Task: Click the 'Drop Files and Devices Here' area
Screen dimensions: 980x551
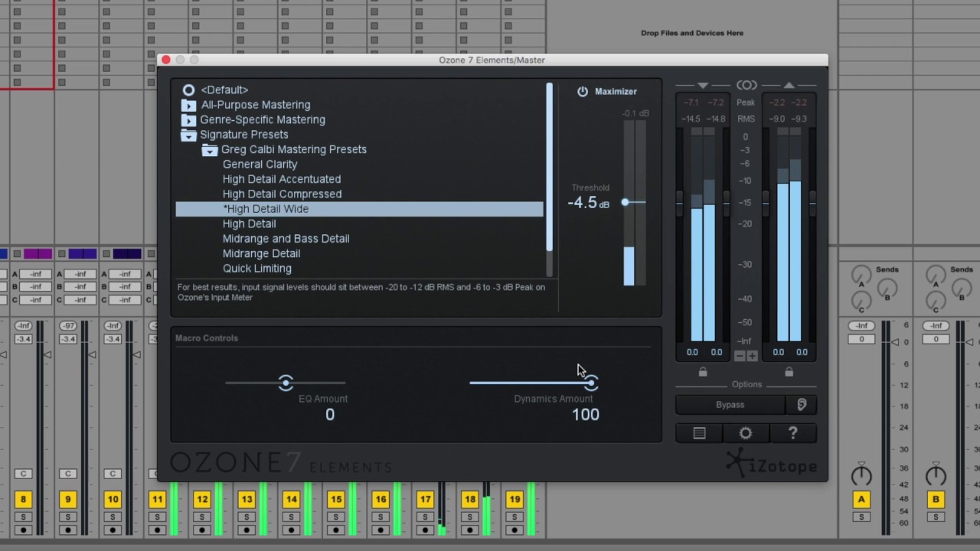Action: (692, 33)
